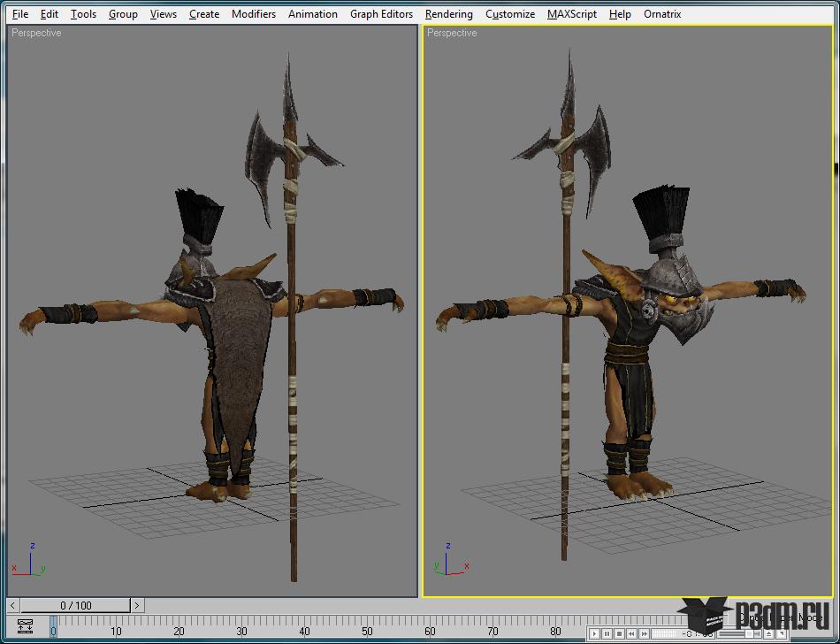Open the Graph Editors menu
Image resolution: width=840 pixels, height=644 pixels.
coord(381,14)
